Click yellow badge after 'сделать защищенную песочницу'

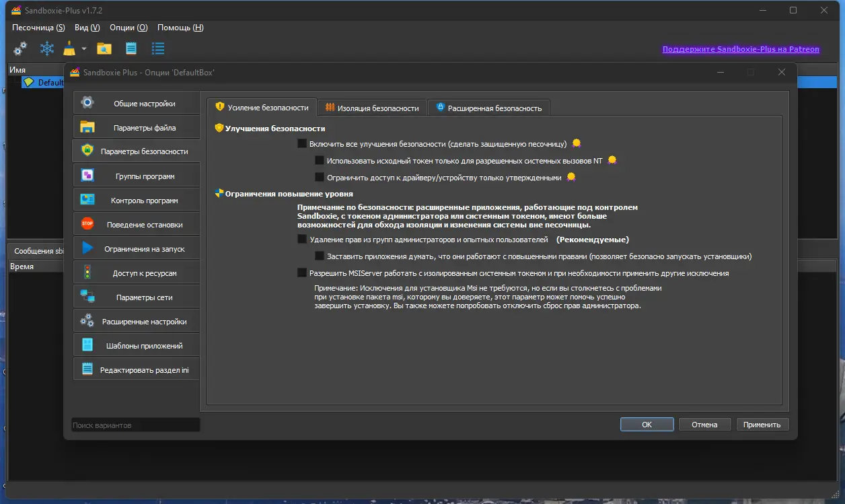pos(576,143)
